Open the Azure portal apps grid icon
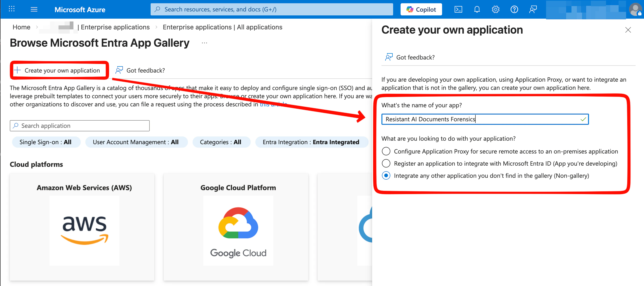The width and height of the screenshot is (644, 286). click(11, 9)
